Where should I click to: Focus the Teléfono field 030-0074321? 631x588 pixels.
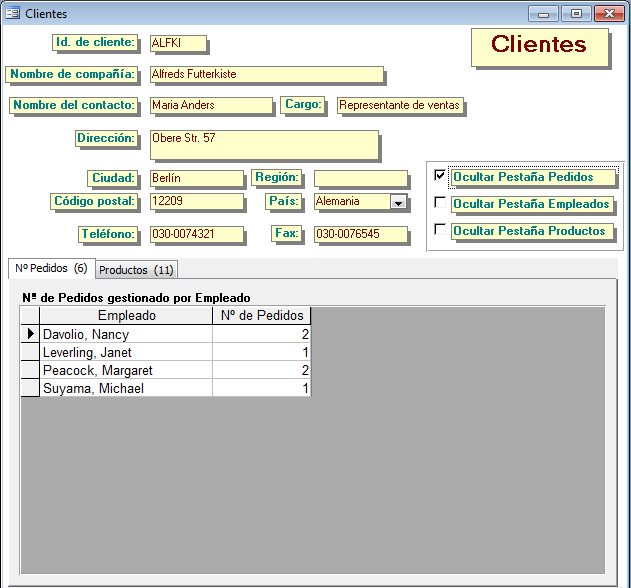[197, 234]
